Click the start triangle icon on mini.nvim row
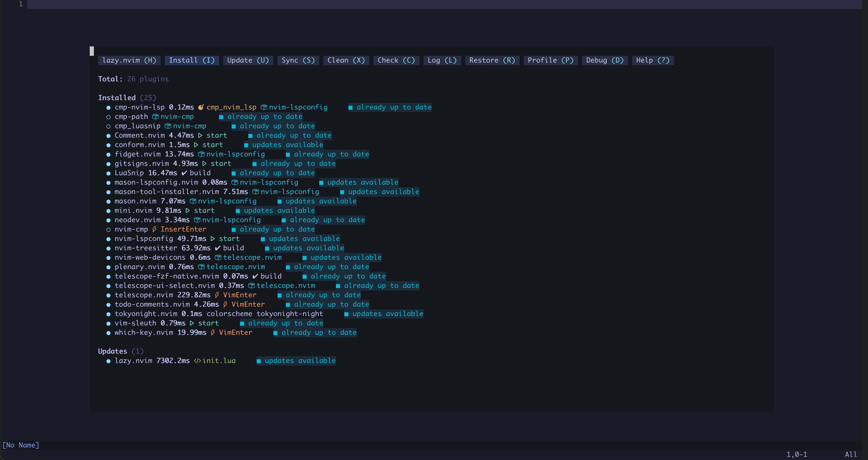Screen dimensions: 868x460 (x=188, y=211)
